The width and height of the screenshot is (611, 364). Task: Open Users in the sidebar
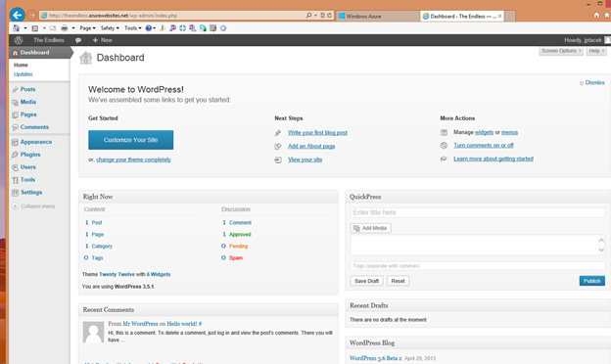tap(28, 166)
